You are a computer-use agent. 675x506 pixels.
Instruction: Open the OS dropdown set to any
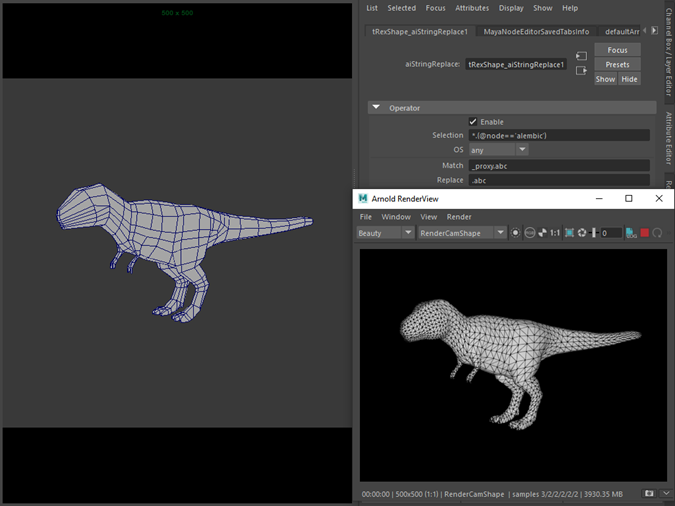[x=498, y=150]
